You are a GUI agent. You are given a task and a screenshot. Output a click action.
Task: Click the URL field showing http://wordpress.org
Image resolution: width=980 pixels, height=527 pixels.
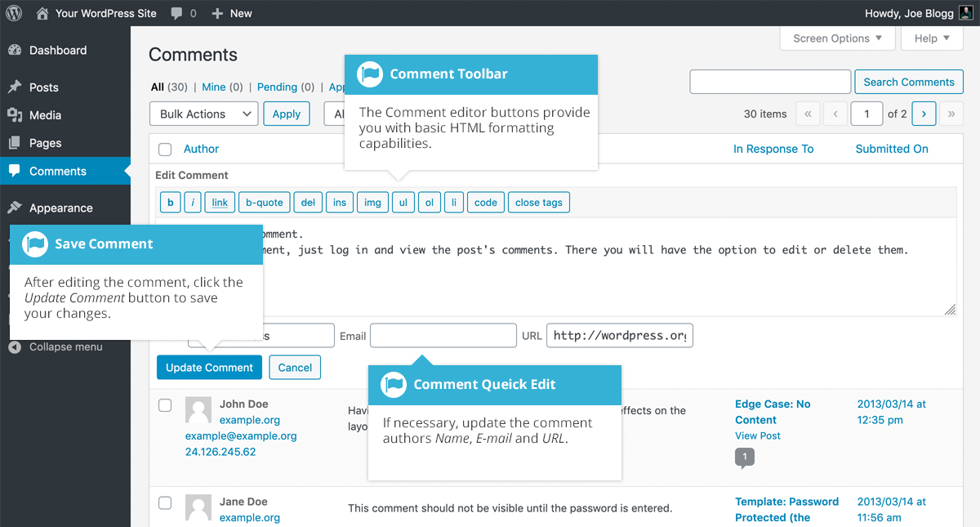click(620, 336)
